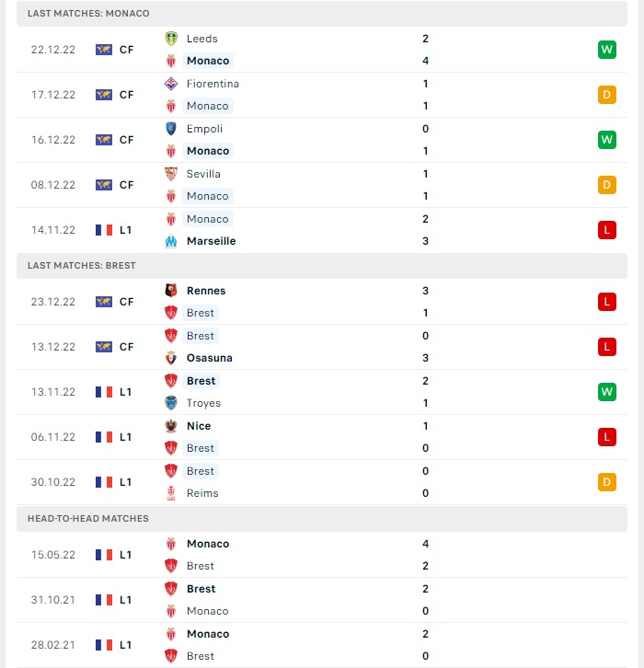Click the Leeds club crest icon
Viewport: 644px width, 668px height.
(x=171, y=39)
